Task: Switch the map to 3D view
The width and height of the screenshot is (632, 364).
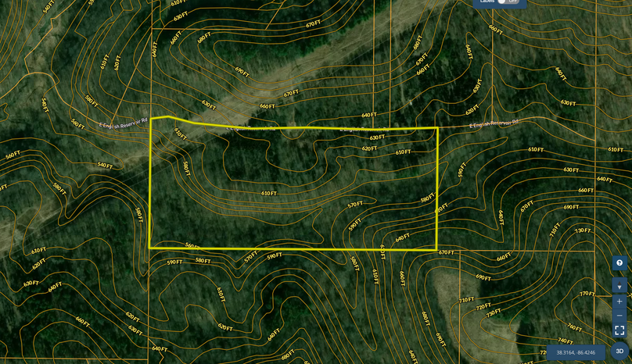Action: pos(619,352)
